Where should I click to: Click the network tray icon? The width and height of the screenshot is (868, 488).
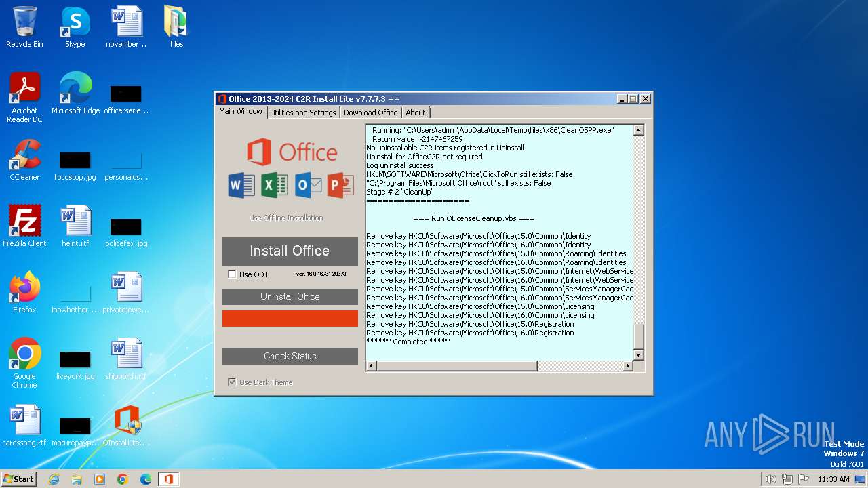pos(787,479)
